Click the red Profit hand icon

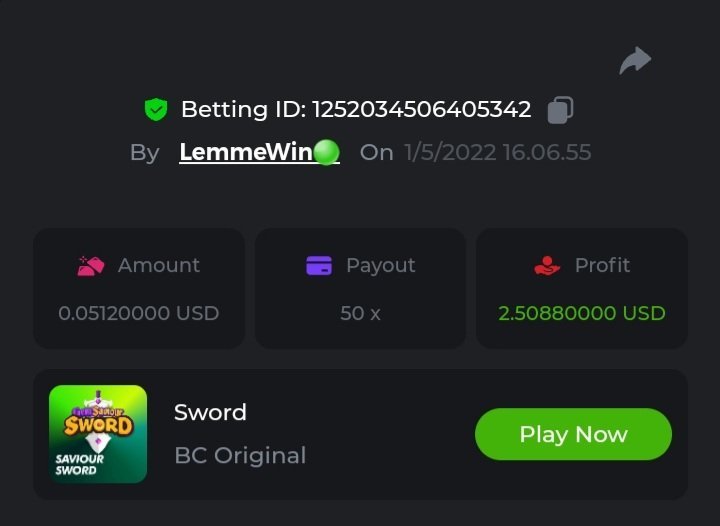tap(547, 265)
